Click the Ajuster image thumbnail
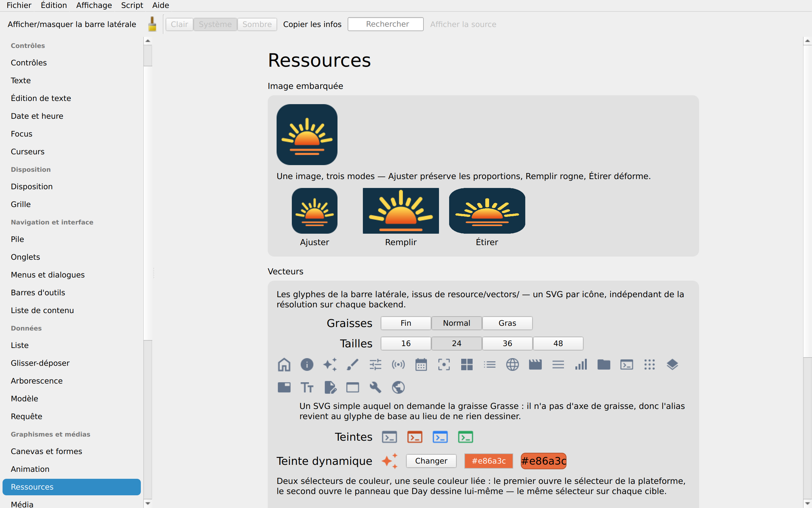The height and width of the screenshot is (508, 812). pyautogui.click(x=314, y=211)
